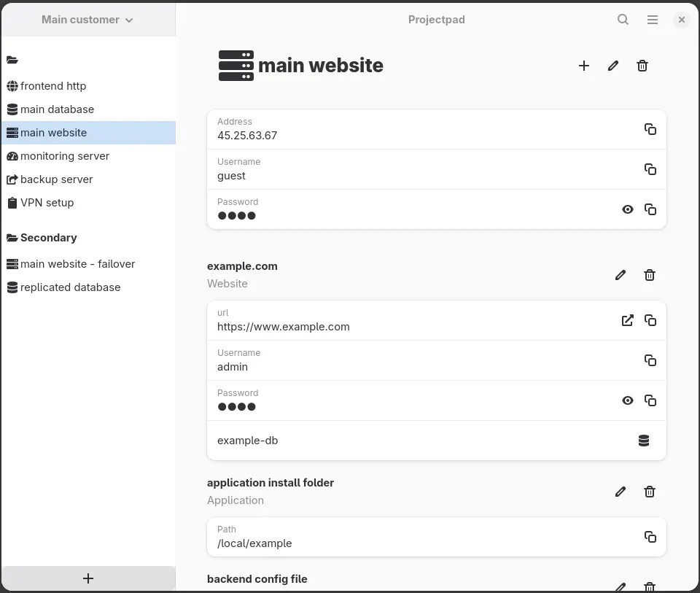Delete the example.com website entry

tap(649, 275)
